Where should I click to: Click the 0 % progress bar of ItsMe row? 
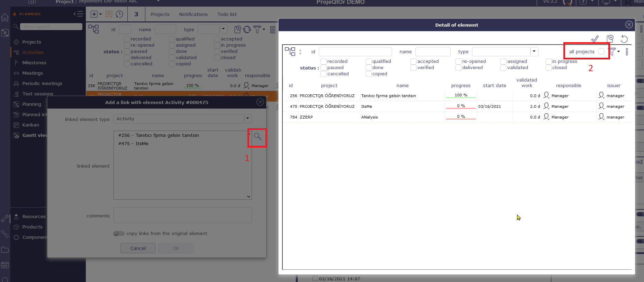[461, 106]
